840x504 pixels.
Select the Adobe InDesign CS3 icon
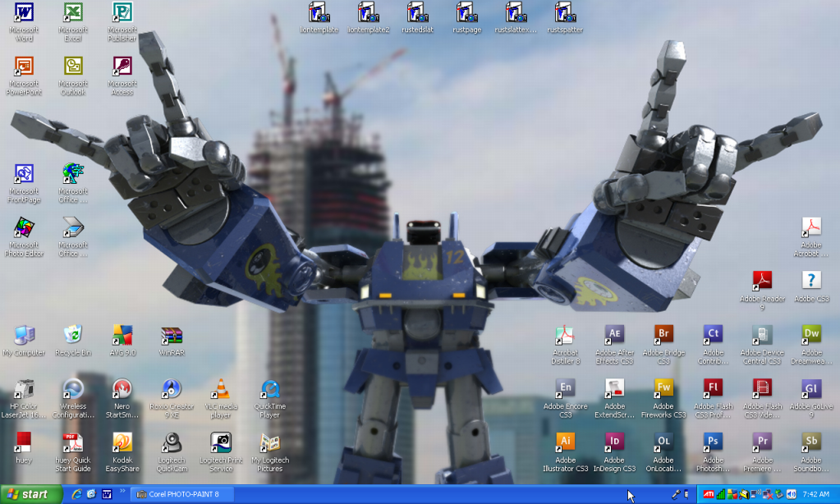614,442
